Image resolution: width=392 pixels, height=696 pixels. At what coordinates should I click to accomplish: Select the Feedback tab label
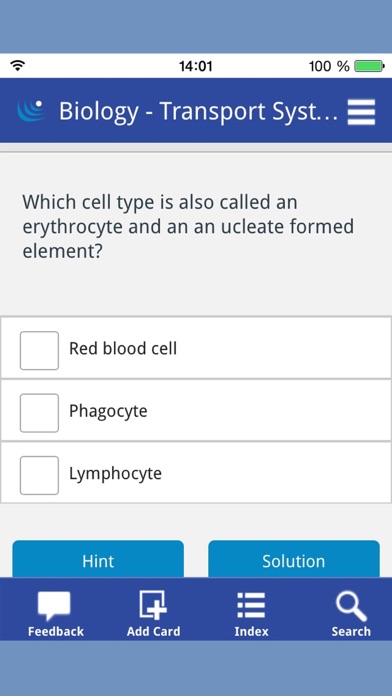pos(55,631)
